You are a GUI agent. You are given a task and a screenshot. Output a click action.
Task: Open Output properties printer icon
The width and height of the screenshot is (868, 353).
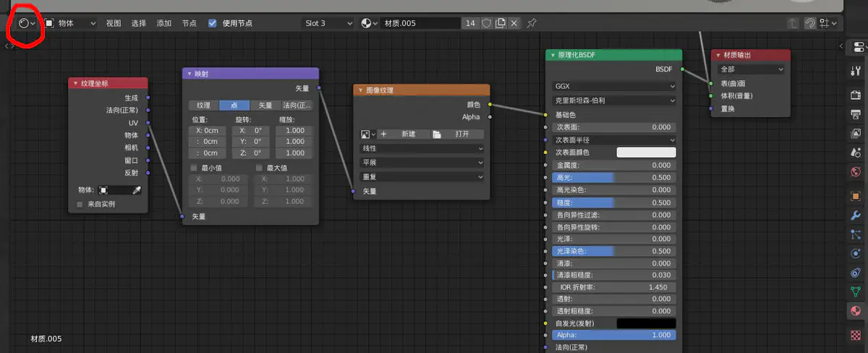[856, 114]
